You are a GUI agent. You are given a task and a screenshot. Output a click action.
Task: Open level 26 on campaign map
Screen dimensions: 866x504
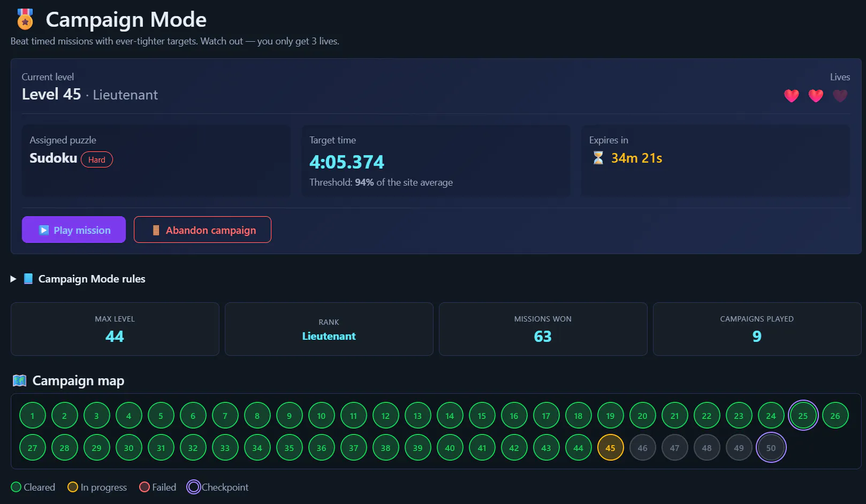point(835,416)
